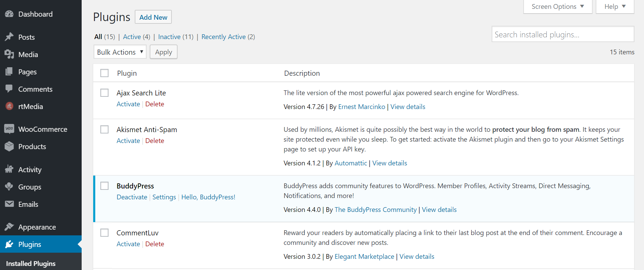644x270 pixels.
Task: Open the Products menu
Action: (x=32, y=146)
